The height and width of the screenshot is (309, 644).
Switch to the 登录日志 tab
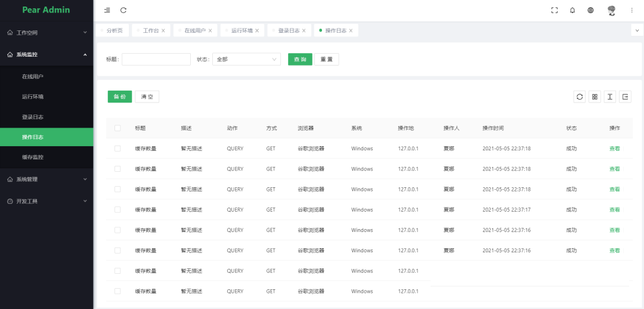click(289, 30)
